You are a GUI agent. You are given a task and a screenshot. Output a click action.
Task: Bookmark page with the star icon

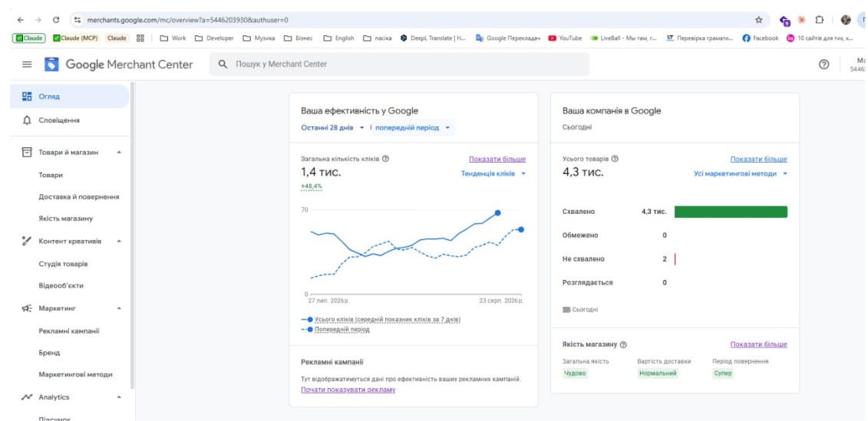click(758, 20)
